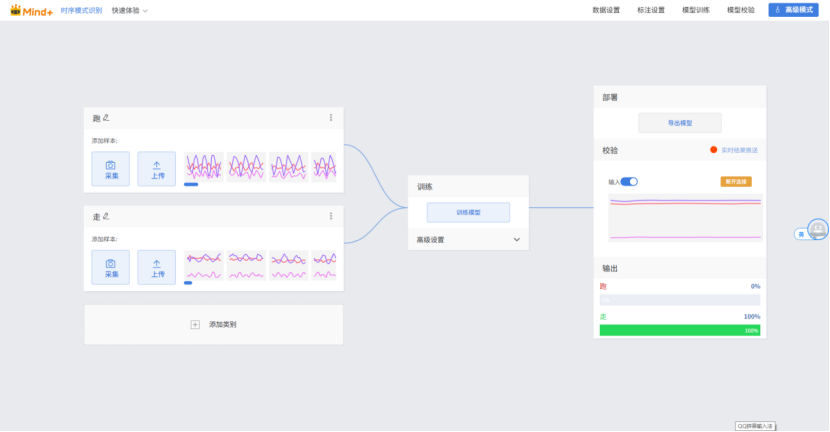Click the 训练模型 button

468,212
